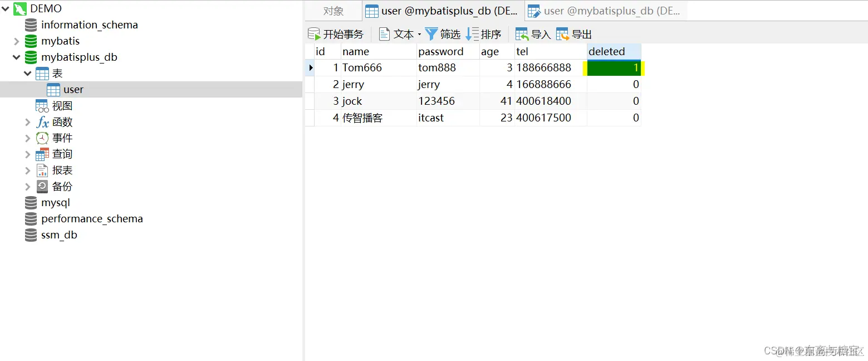Click the information_schema database icon
Screen dimensions: 868x361
[31, 25]
